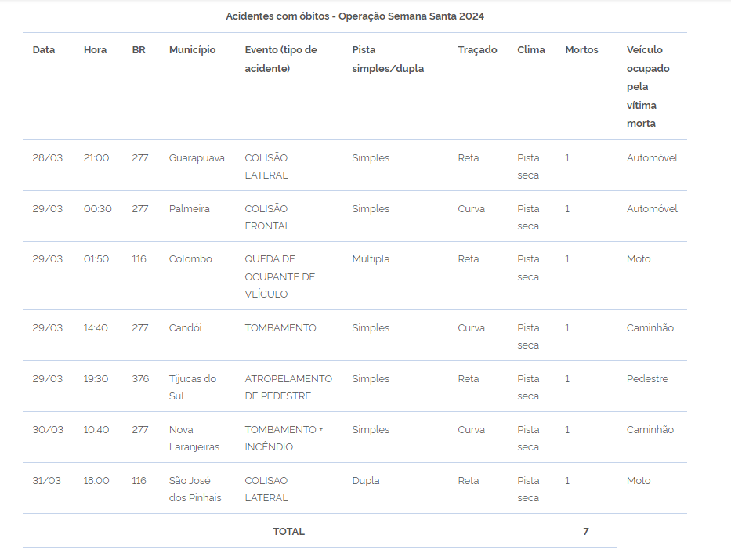The width and height of the screenshot is (731, 560).
Task: Select the 'TOMBAMENTO + INCÊNDIO' event cell
Action: coord(284,438)
